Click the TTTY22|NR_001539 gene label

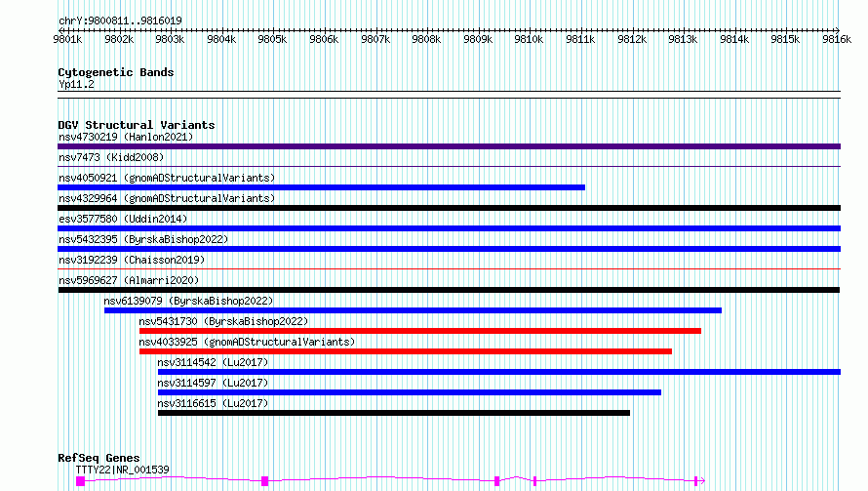click(122, 470)
